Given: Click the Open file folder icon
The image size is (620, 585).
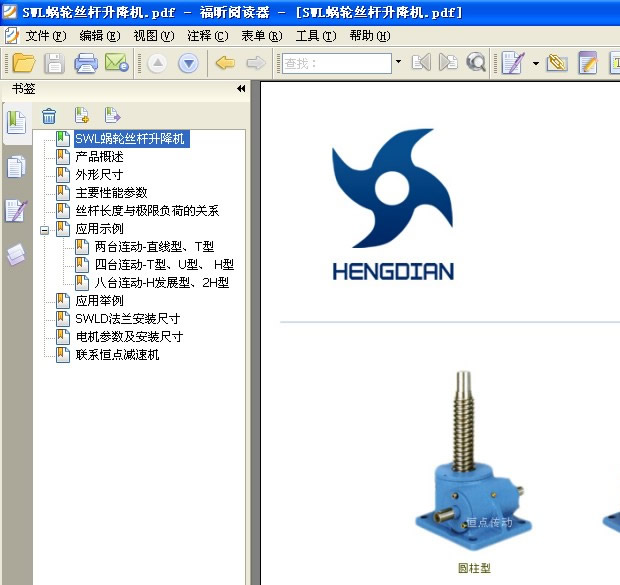Looking at the screenshot, I should (23, 63).
